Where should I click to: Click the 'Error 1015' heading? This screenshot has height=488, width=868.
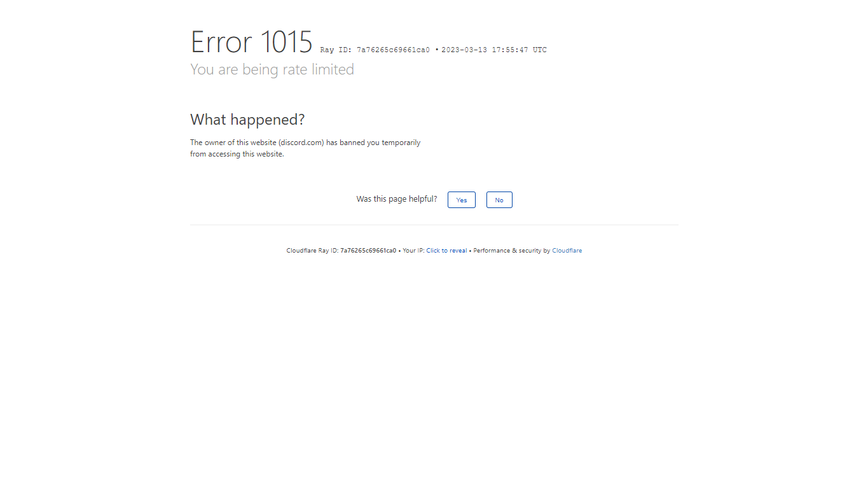point(251,42)
